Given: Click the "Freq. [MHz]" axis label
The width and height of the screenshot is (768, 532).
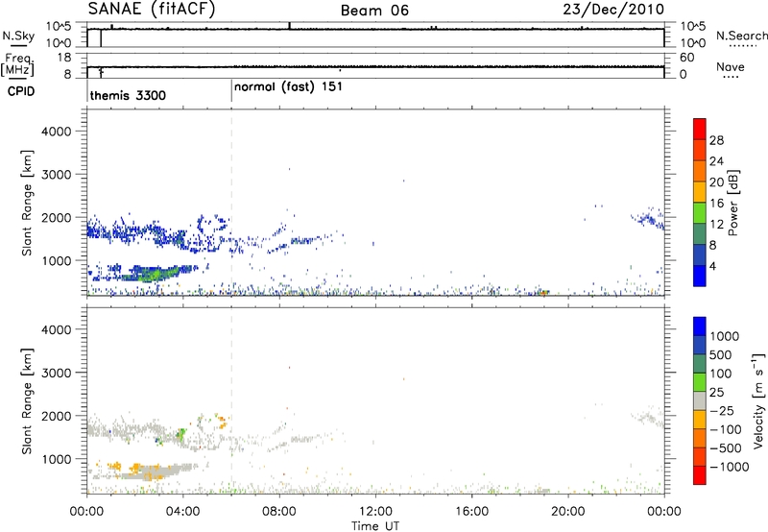Looking at the screenshot, I should tap(17, 64).
